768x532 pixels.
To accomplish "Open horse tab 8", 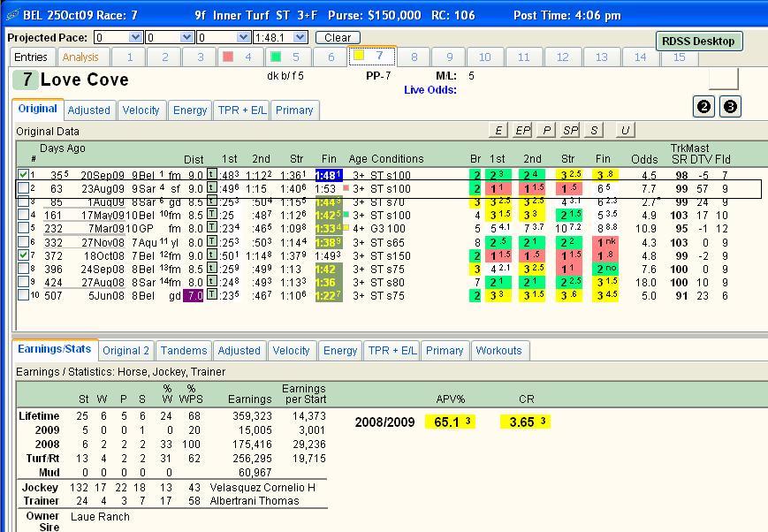I will [x=414, y=57].
